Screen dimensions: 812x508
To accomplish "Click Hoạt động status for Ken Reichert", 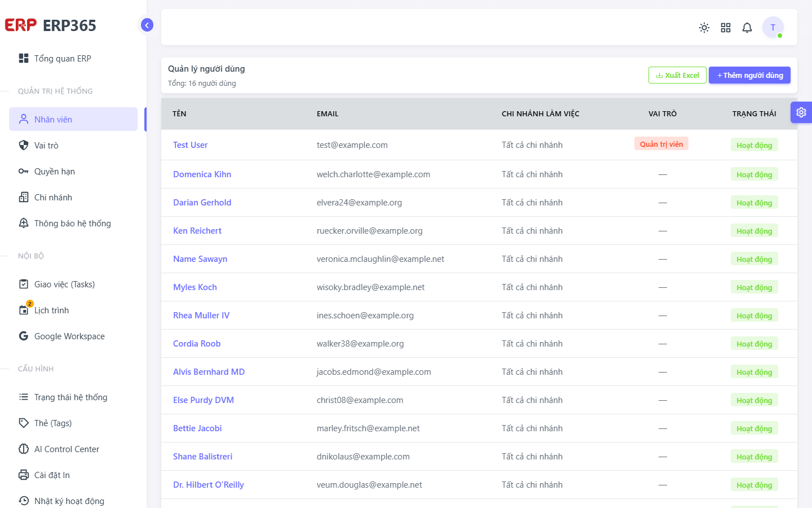I will [x=754, y=231].
